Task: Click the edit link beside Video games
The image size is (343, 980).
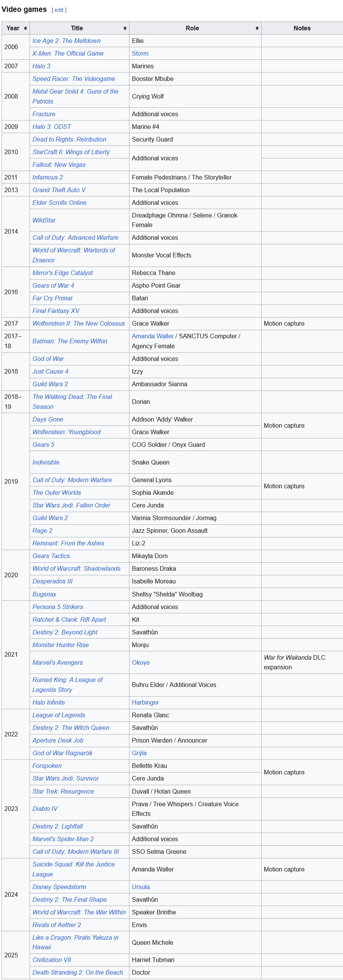Action: point(59,10)
